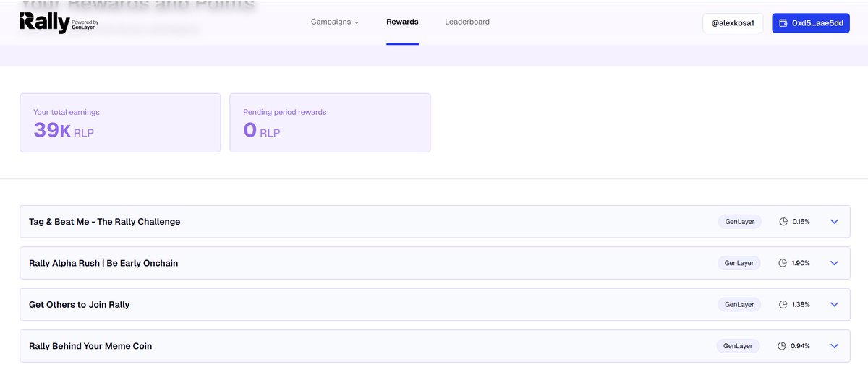Screen dimensions: 868x380
Task: Select the 'Get Others to Join Rally' title
Action: click(x=80, y=305)
